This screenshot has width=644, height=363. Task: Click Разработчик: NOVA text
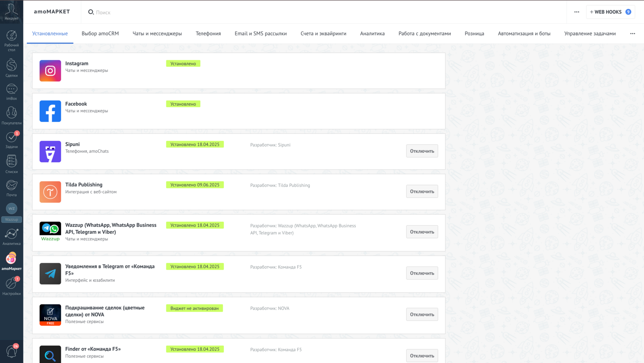pyautogui.click(x=270, y=309)
